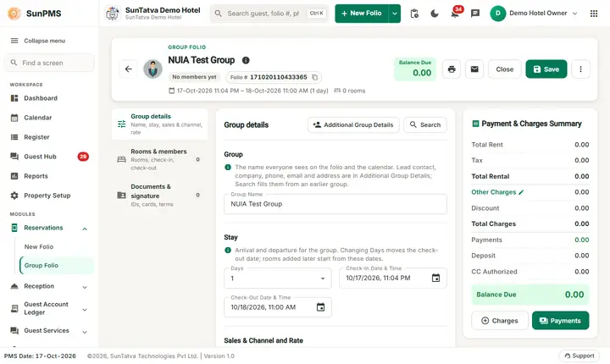Switch to Rooms & members section tab
610x364 pixels.
click(x=159, y=159)
